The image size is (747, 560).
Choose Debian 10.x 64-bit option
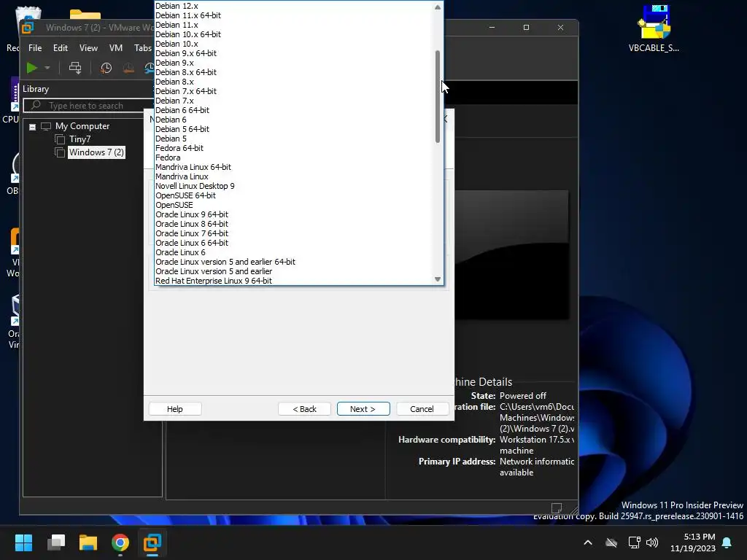coord(188,34)
